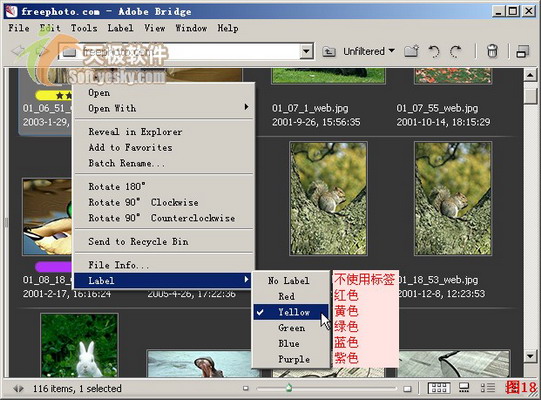
Task: Click the yellow star rating bar
Action: click(x=54, y=95)
